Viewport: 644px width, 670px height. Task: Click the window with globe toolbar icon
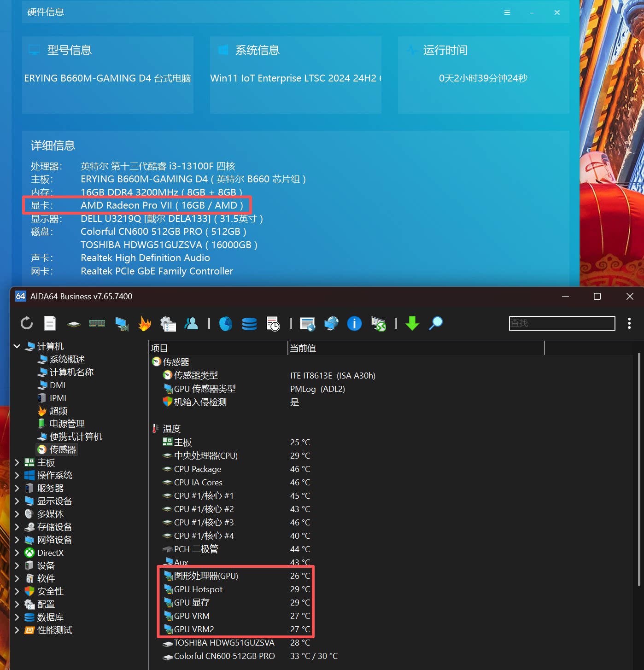(307, 324)
